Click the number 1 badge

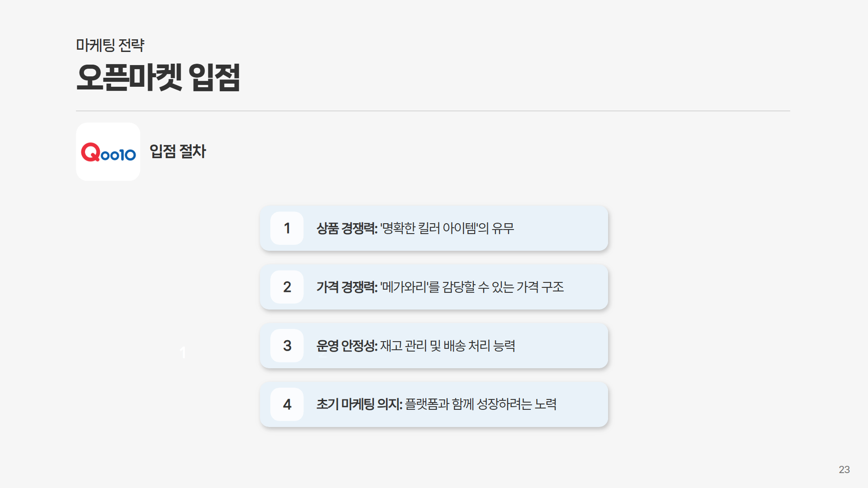287,228
